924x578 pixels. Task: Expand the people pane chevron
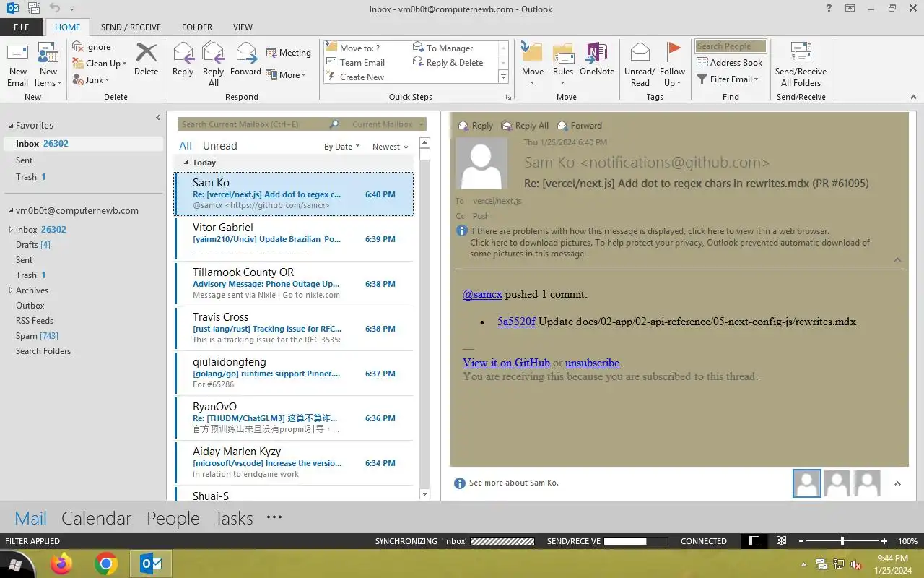(897, 483)
